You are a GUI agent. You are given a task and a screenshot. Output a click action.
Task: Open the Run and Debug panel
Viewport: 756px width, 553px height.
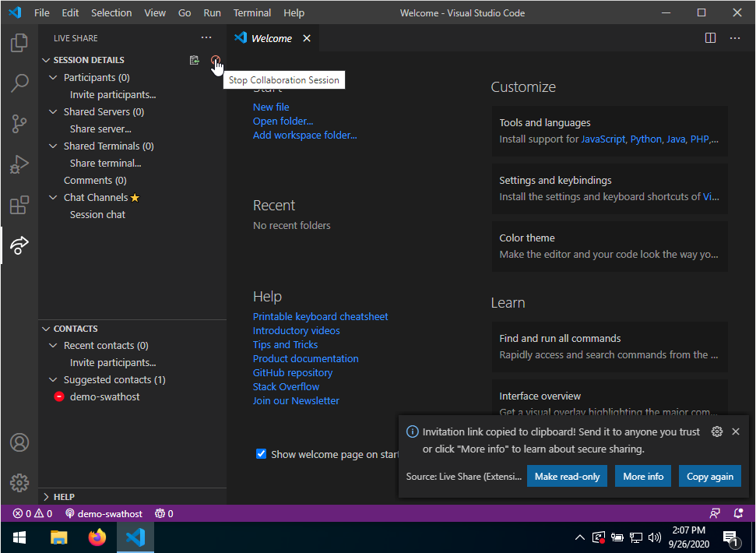point(19,164)
